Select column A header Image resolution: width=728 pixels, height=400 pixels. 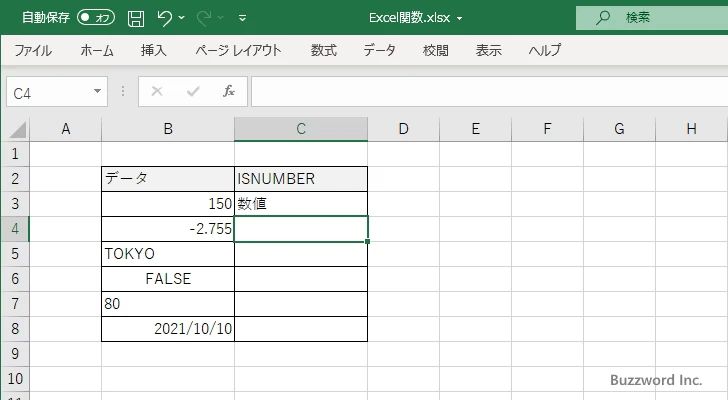[66, 129]
